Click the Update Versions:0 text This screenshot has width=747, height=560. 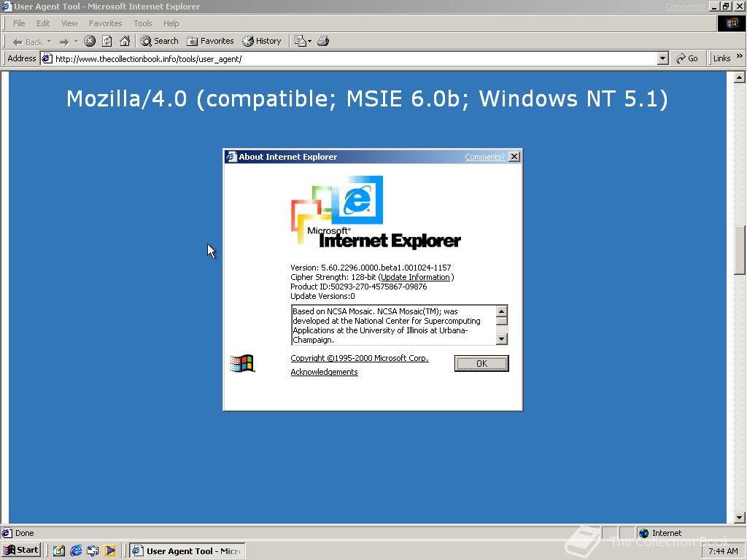click(322, 296)
